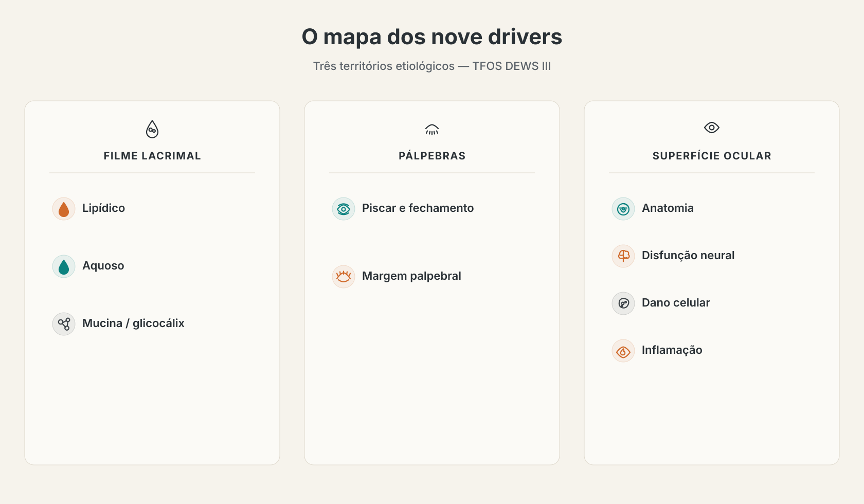Select the Lipídico label
Image resolution: width=864 pixels, height=504 pixels.
pyautogui.click(x=103, y=208)
